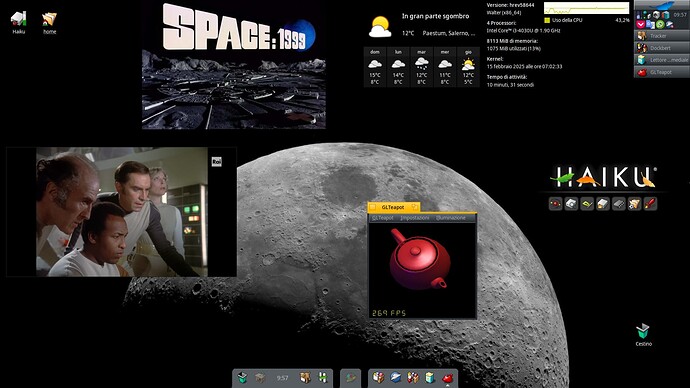Click the 269 FPS counter in GLTeapot
The height and width of the screenshot is (388, 690).
(389, 313)
